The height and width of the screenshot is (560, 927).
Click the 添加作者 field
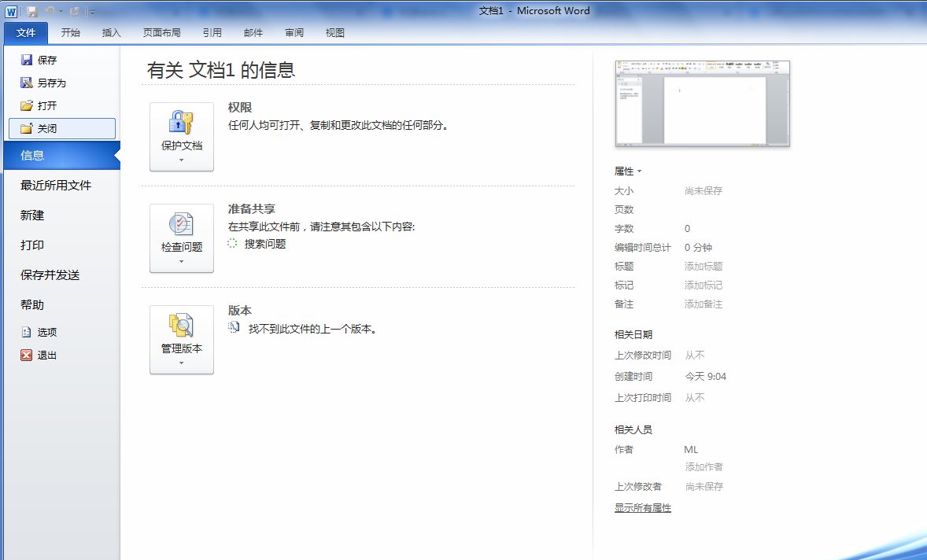[x=704, y=466]
